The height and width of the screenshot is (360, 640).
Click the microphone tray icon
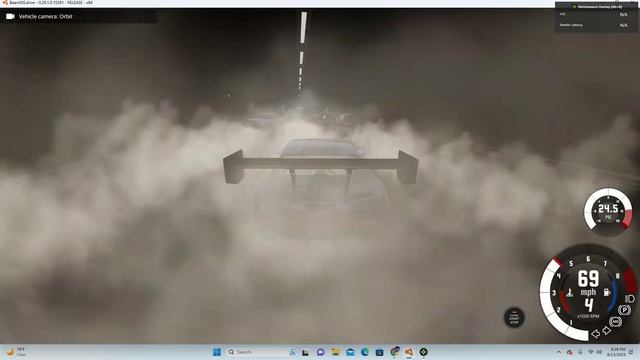(x=580, y=352)
